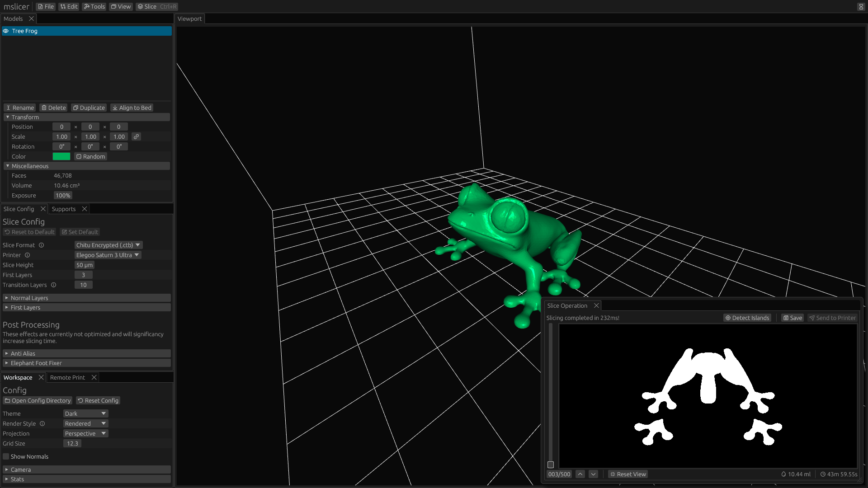Open the Slice Format dropdown

point(108,245)
